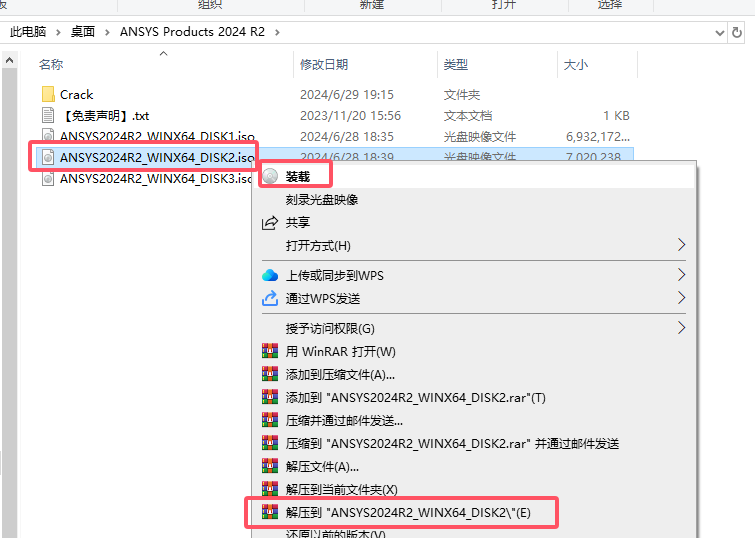Click the Crack folder icon
The height and width of the screenshot is (538, 755).
pyautogui.click(x=48, y=95)
